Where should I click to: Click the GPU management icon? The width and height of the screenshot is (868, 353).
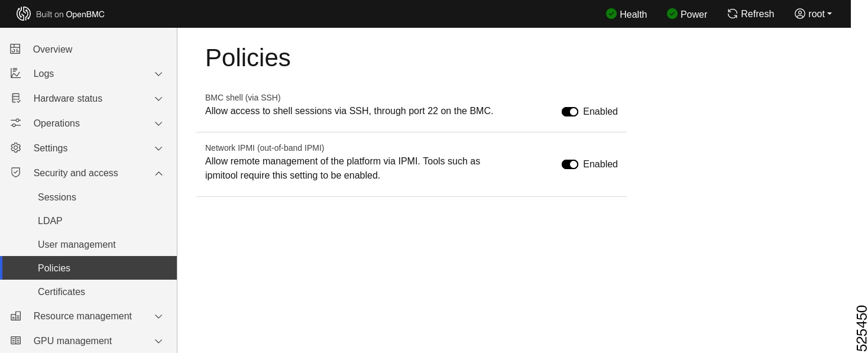15,341
